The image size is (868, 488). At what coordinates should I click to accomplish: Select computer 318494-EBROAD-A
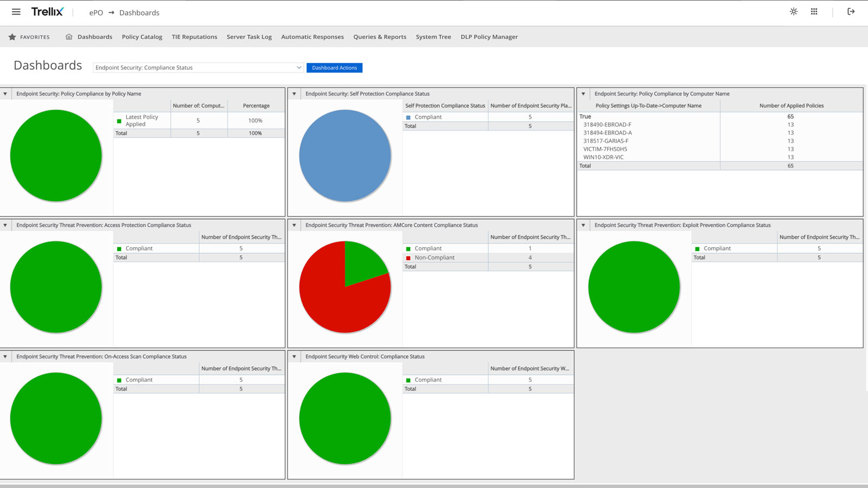click(720, 133)
